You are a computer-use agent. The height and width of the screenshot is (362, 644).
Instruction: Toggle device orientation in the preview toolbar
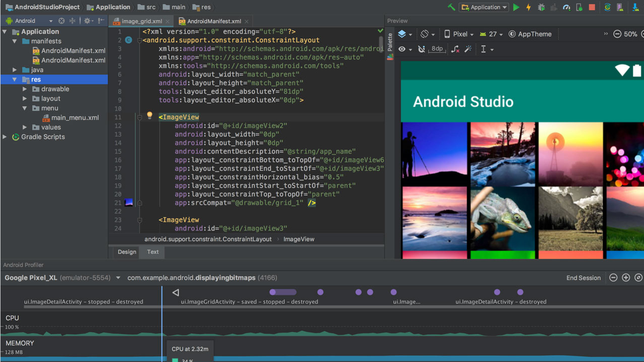tap(424, 34)
